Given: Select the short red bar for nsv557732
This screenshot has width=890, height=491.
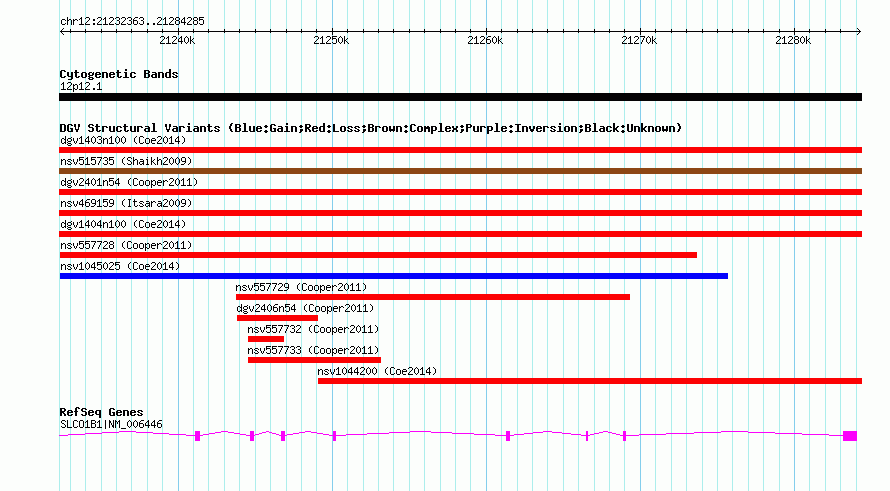Looking at the screenshot, I should click(266, 339).
